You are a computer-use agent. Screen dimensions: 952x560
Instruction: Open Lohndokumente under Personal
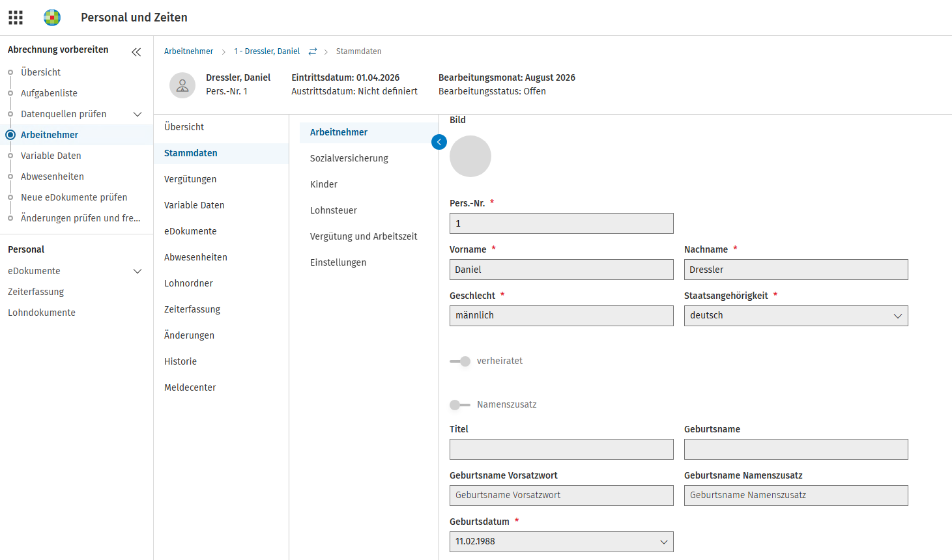coord(42,313)
